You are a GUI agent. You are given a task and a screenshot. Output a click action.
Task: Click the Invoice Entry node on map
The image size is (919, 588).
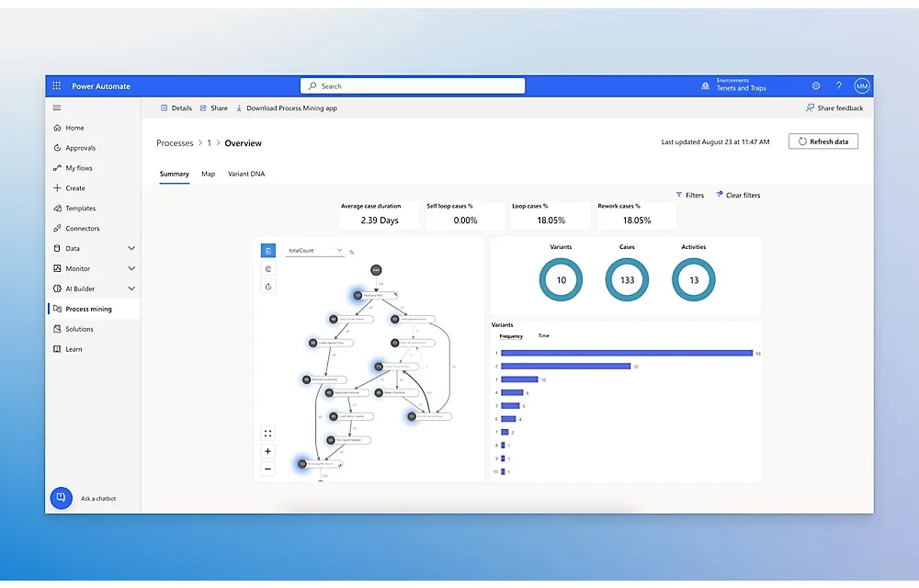[x=375, y=295]
